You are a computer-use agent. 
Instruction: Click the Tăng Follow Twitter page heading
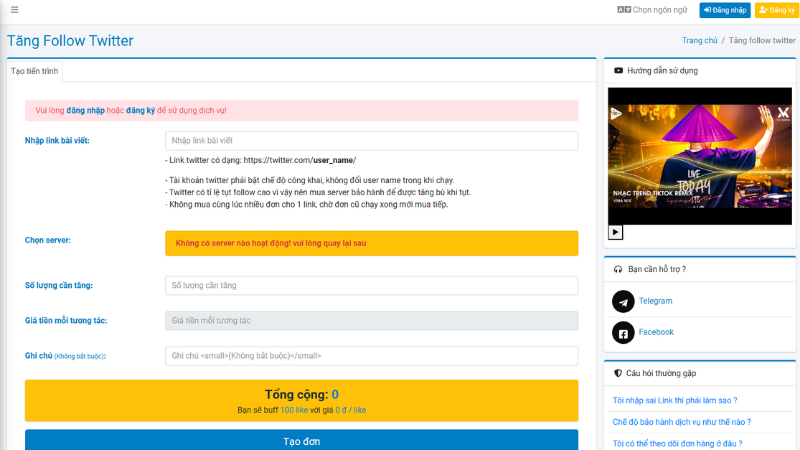click(x=70, y=41)
